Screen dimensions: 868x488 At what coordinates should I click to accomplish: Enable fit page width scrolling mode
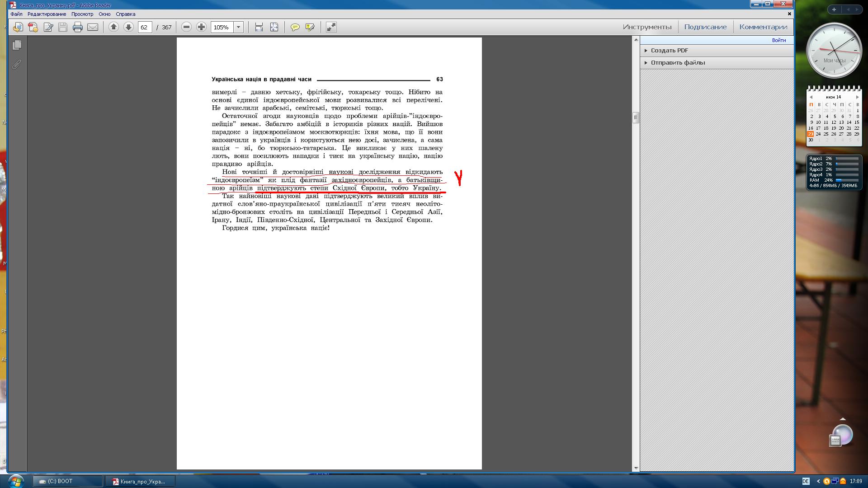point(259,27)
